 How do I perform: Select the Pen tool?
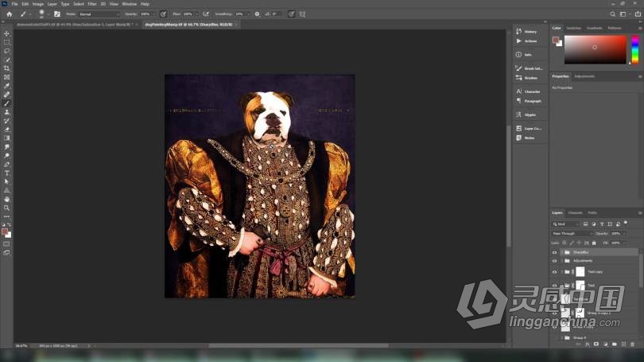click(x=6, y=165)
